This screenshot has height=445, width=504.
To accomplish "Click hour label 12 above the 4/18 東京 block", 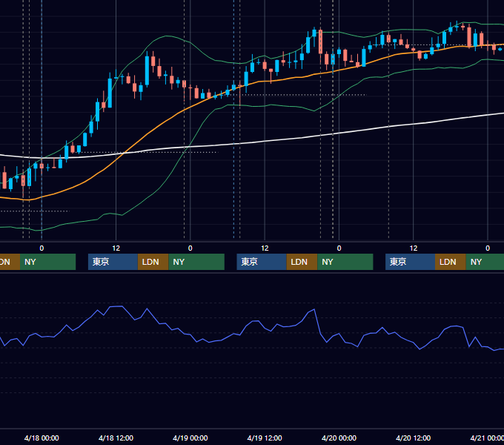I will [116, 248].
